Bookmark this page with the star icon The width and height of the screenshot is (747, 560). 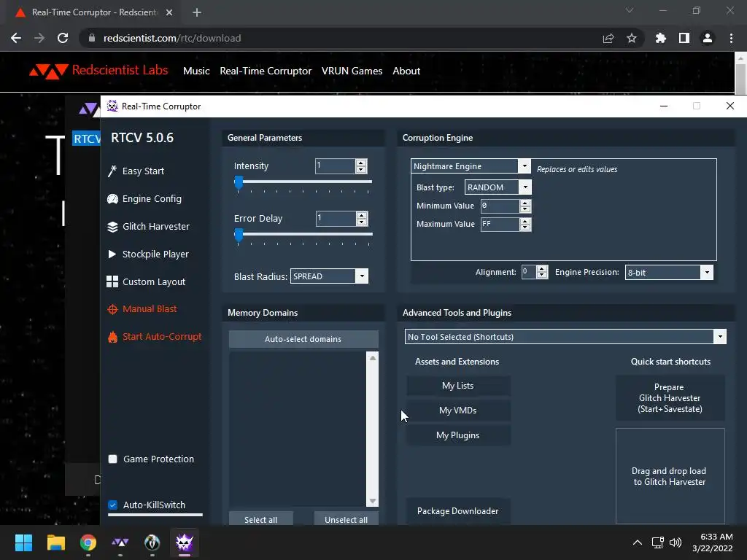[632, 38]
